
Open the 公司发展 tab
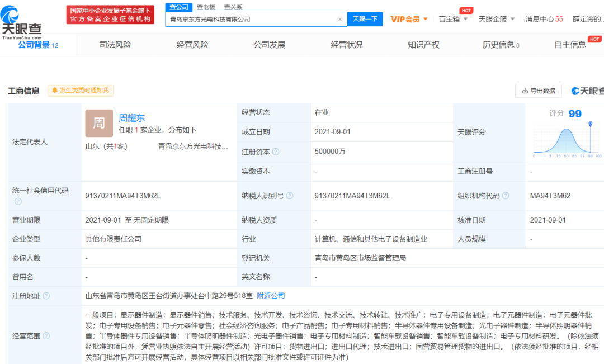[269, 45]
